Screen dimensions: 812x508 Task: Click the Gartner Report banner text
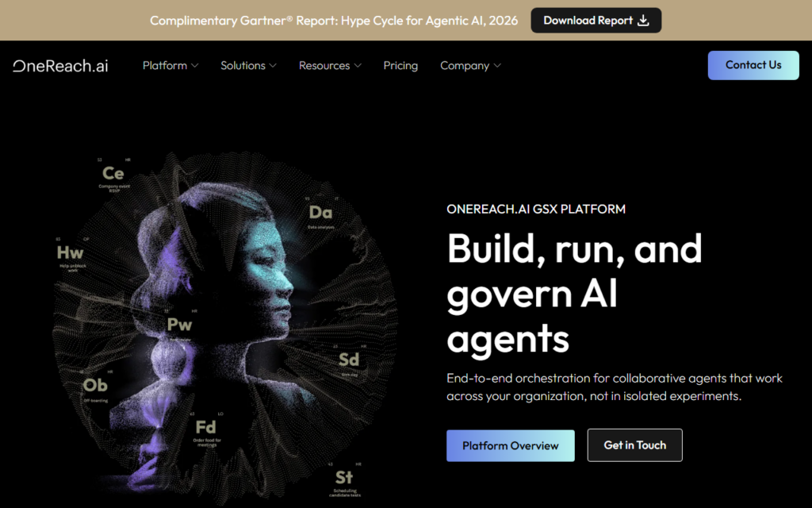tap(334, 20)
